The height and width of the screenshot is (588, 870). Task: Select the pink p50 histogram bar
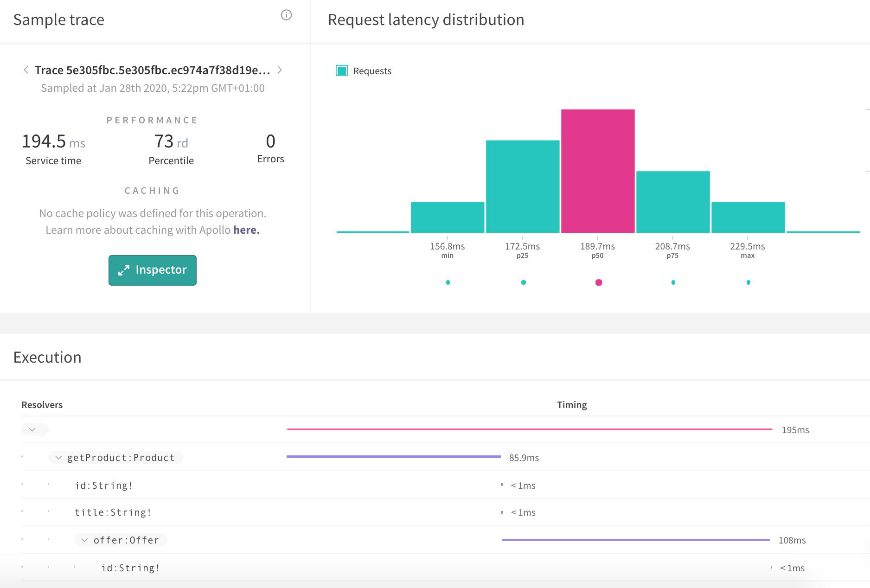[x=598, y=171]
